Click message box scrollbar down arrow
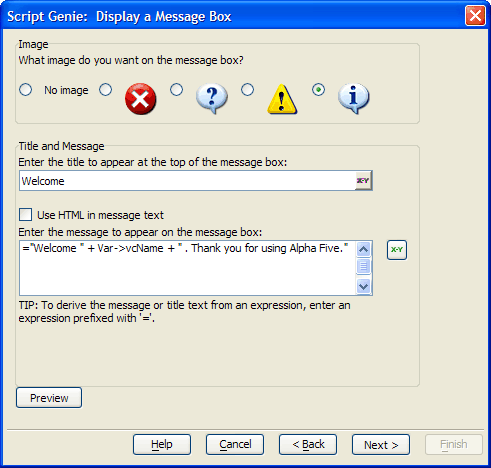This screenshot has height=468, width=491. click(x=363, y=286)
